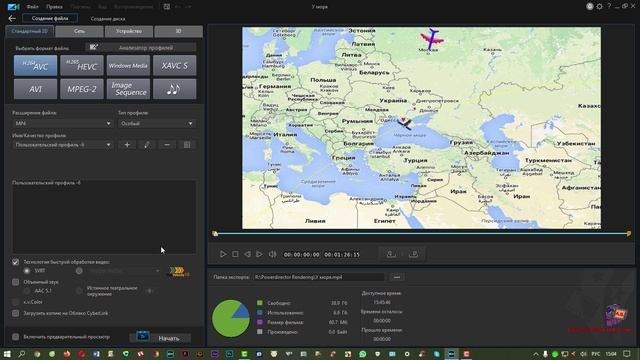Viewport: 640px width, 360px height.
Task: Enable upload copy to CyberLink Cloud
Action: 16,313
